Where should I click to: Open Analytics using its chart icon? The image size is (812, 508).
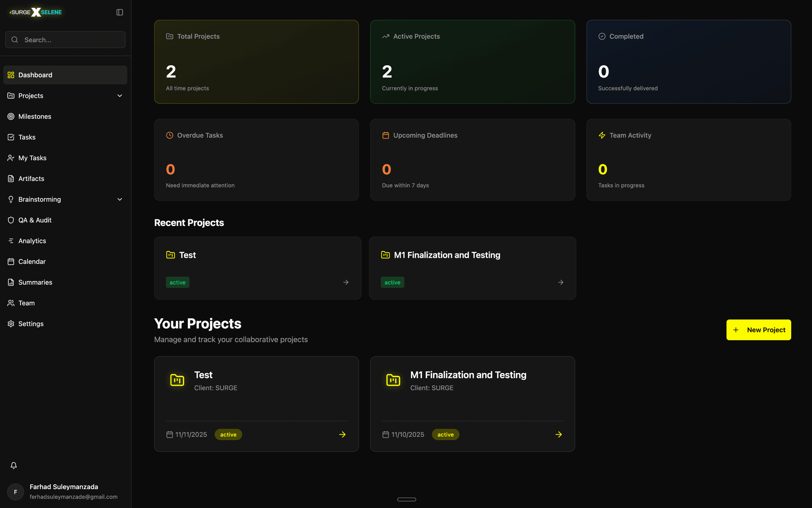(x=11, y=240)
